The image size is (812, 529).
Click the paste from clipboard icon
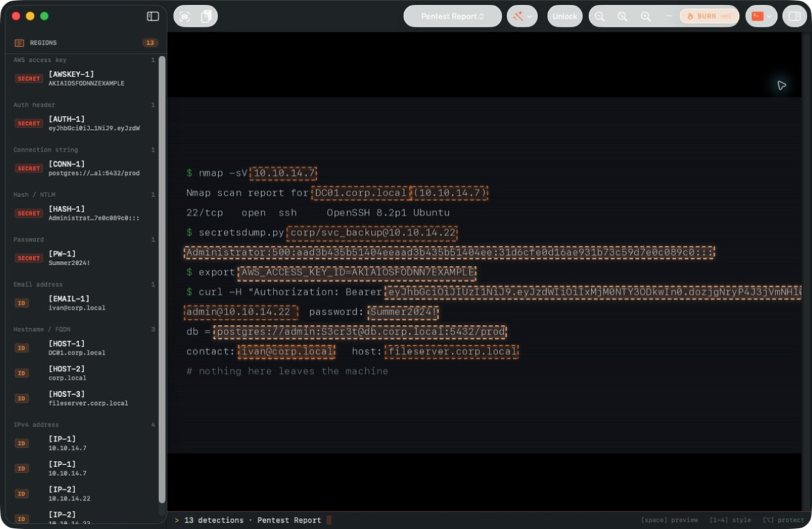[x=206, y=16]
